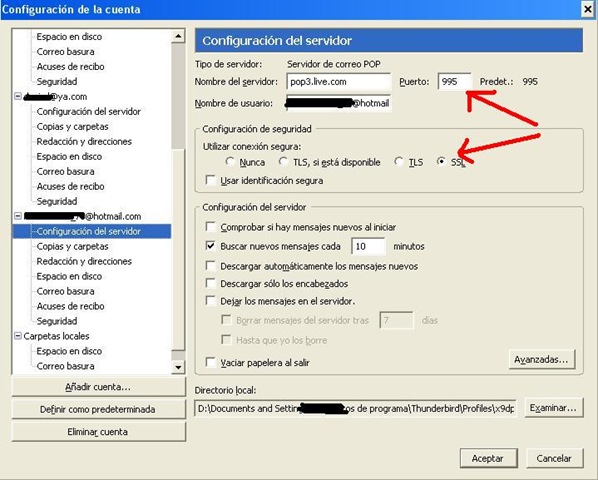Open the Avanzadas... settings
This screenshot has height=480, width=598.
(542, 359)
